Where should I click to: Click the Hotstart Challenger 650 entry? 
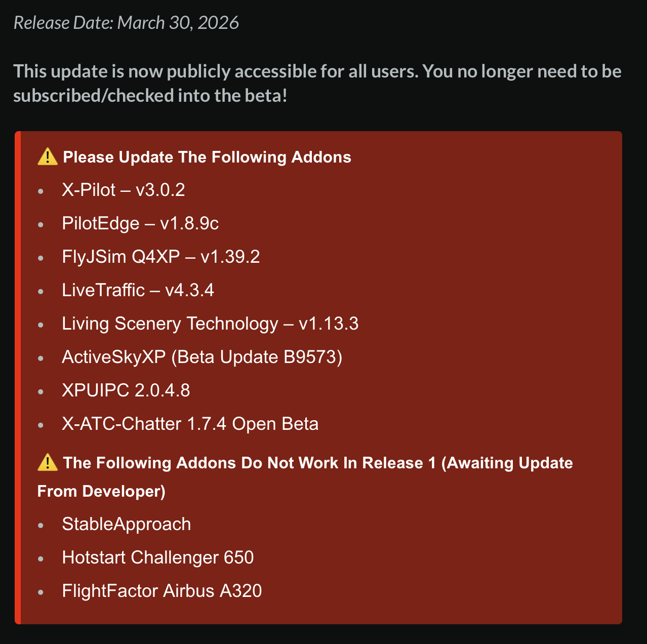[157, 557]
